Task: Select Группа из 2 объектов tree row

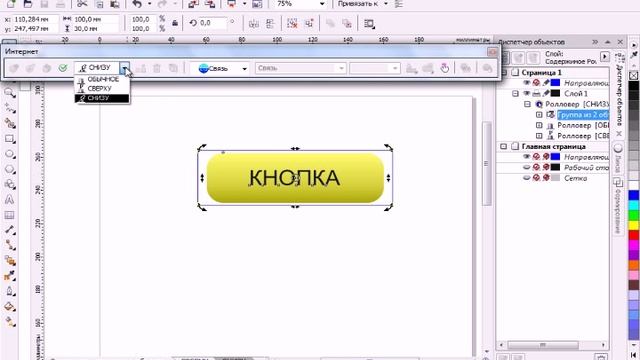Action: click(583, 115)
